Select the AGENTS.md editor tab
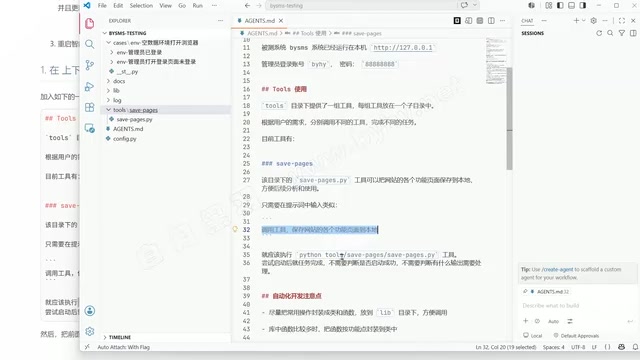This screenshot has height=360, width=640. (x=260, y=20)
